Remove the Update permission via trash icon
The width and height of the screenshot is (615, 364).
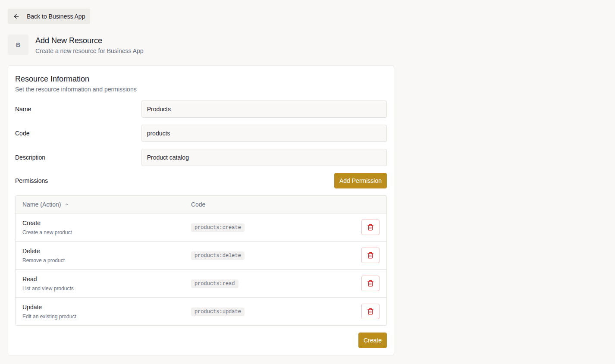[x=370, y=311]
